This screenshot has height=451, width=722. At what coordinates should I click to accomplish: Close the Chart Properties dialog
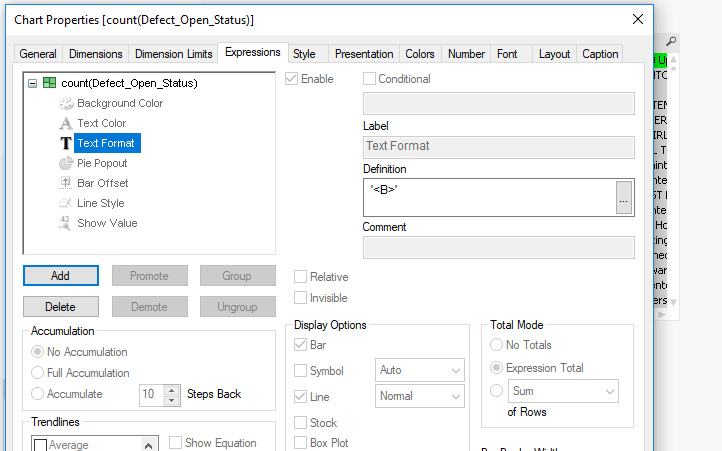[638, 19]
